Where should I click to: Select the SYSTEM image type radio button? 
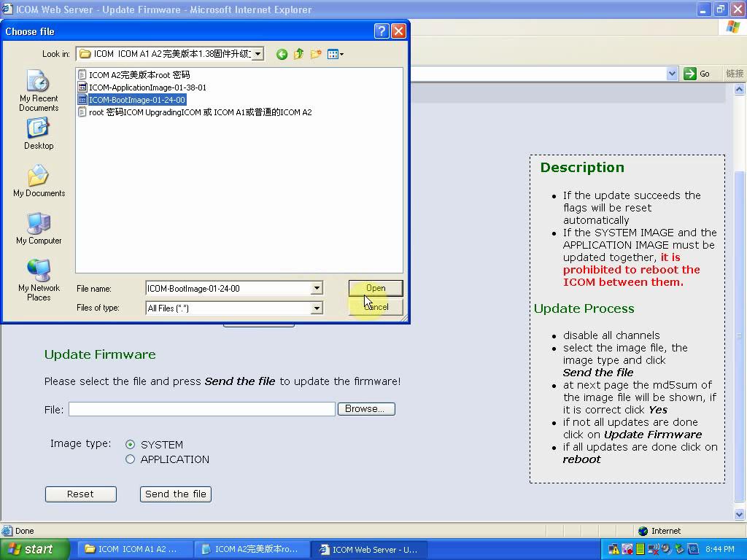(131, 445)
